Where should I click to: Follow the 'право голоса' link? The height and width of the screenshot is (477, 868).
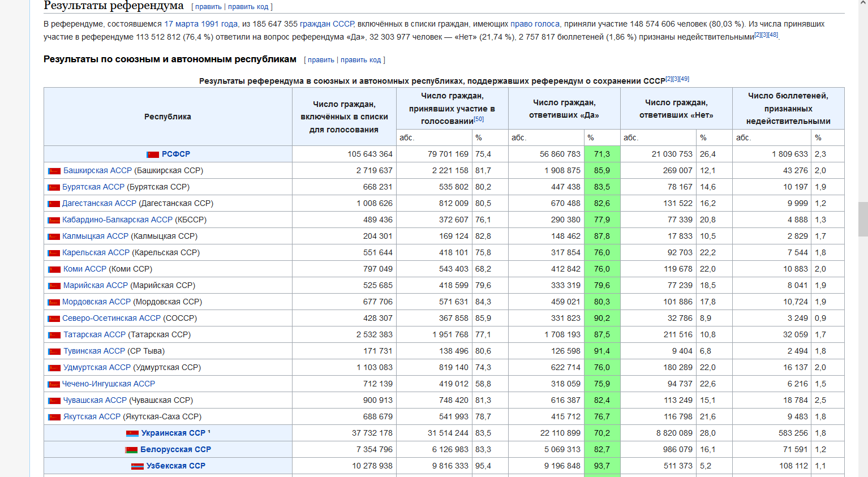(535, 24)
